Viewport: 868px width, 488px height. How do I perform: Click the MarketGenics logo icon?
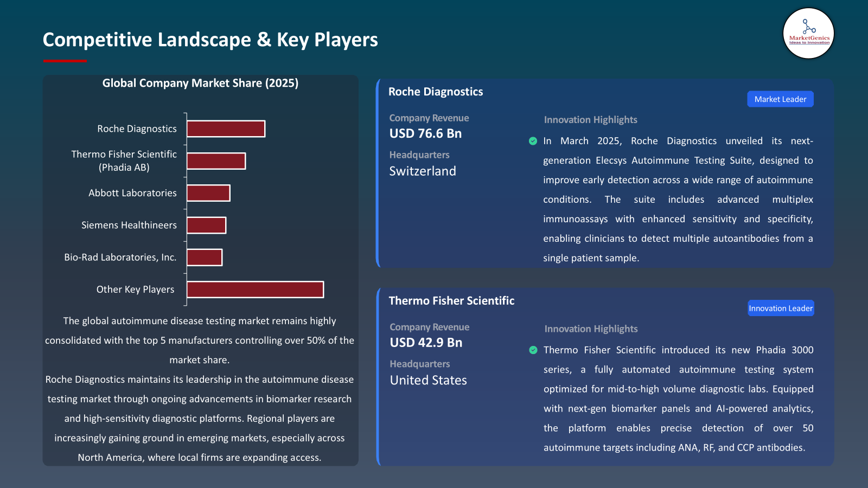(x=808, y=33)
